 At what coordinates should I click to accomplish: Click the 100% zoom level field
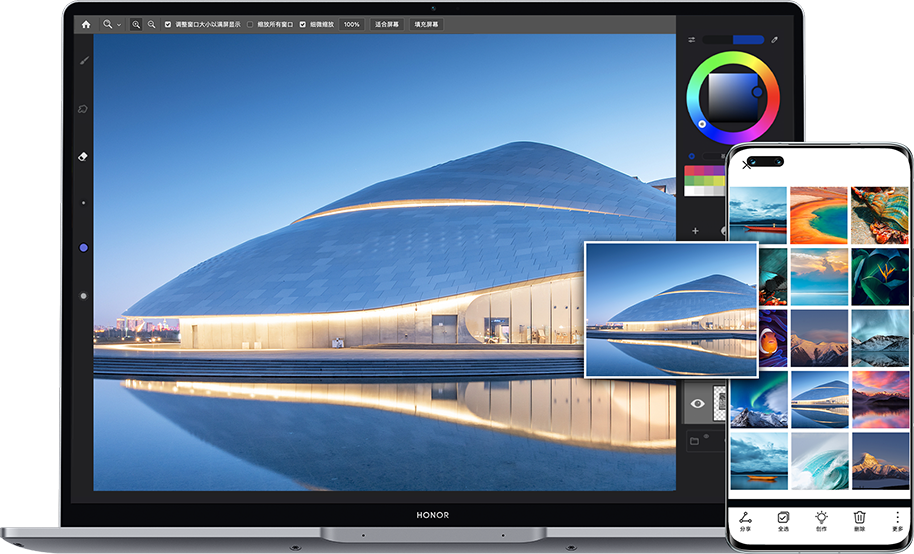tap(351, 24)
